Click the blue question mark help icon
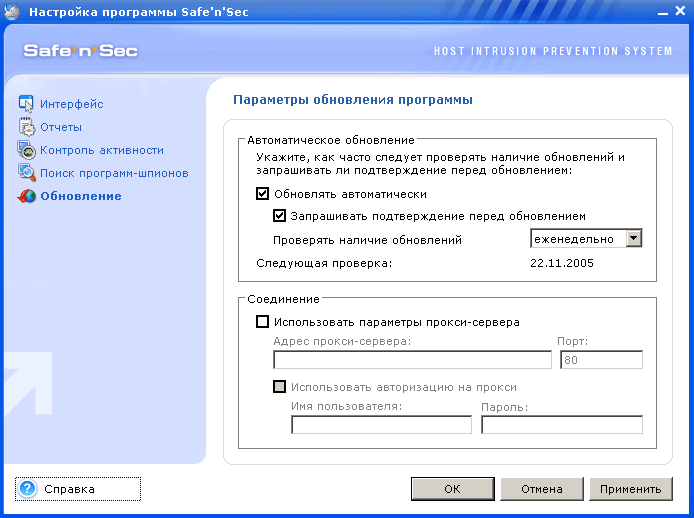This screenshot has width=694, height=518. pyautogui.click(x=27, y=489)
